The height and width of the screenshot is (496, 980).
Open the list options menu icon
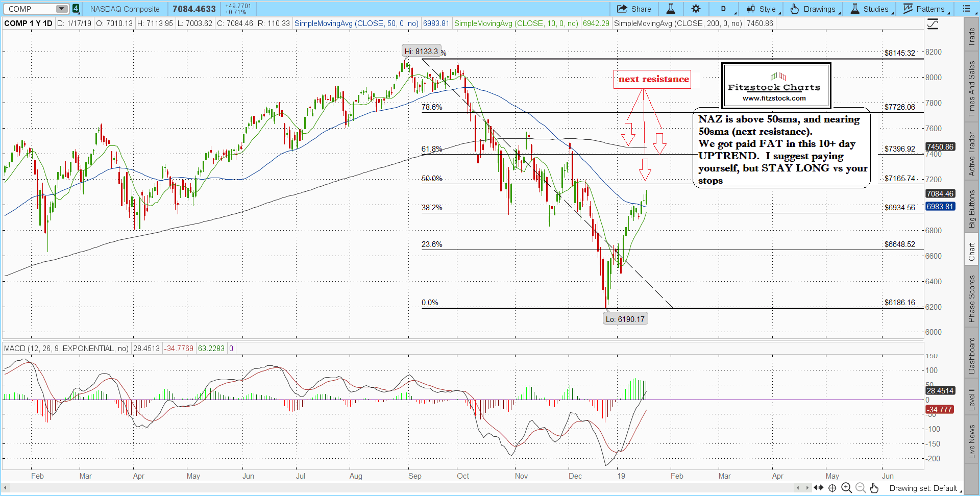(x=966, y=9)
